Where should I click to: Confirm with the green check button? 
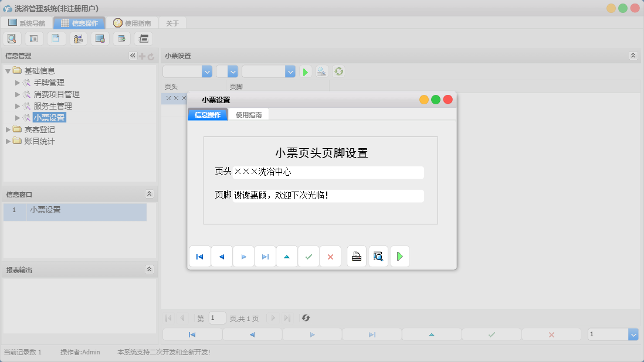tap(309, 256)
